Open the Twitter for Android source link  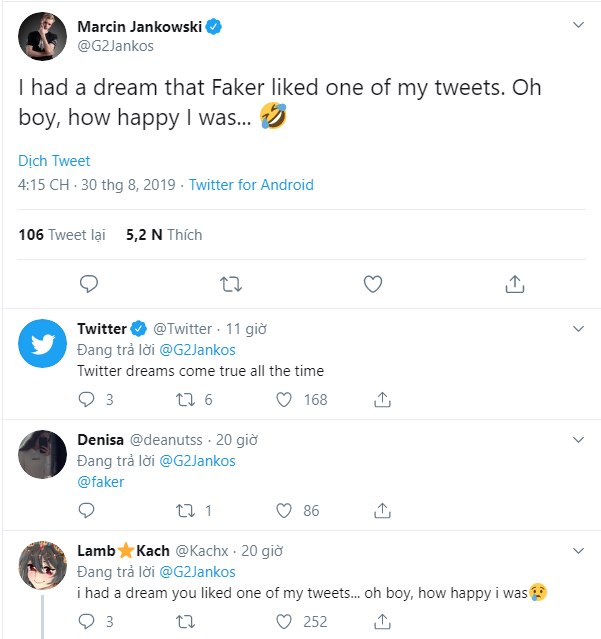tap(251, 185)
